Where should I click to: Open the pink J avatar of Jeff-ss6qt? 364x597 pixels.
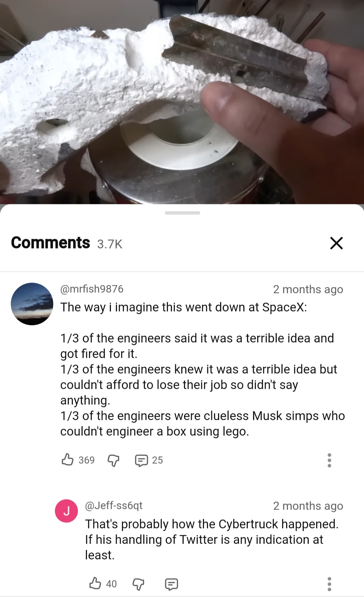coord(66,511)
